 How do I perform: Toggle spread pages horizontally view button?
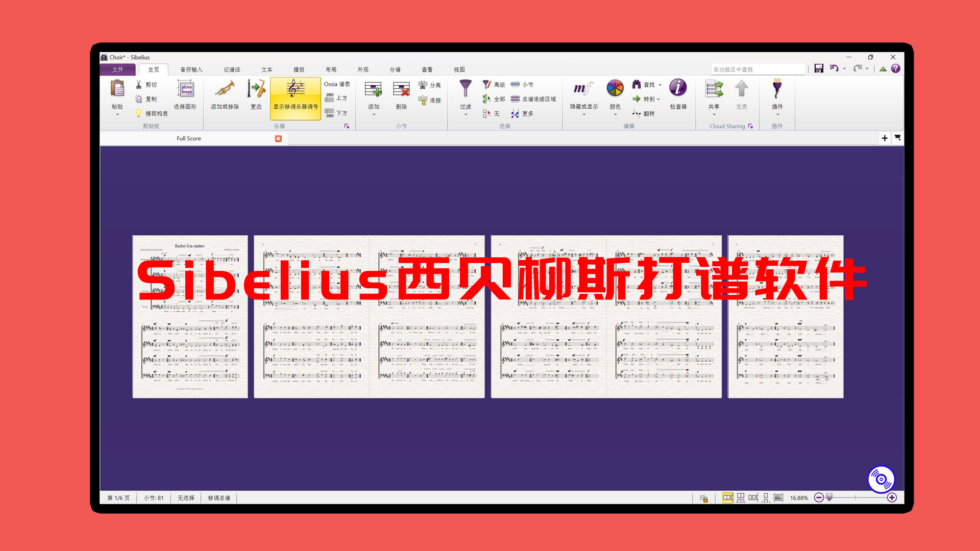(x=728, y=497)
